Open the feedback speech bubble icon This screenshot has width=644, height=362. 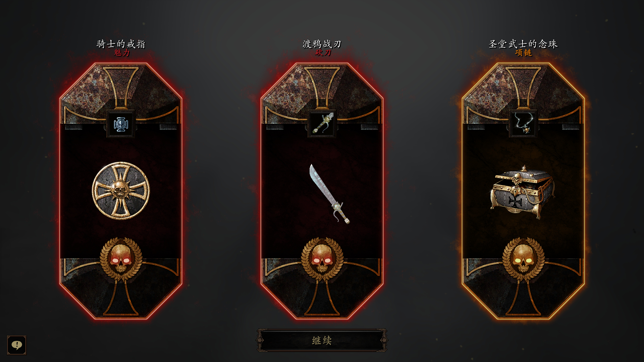tap(17, 345)
